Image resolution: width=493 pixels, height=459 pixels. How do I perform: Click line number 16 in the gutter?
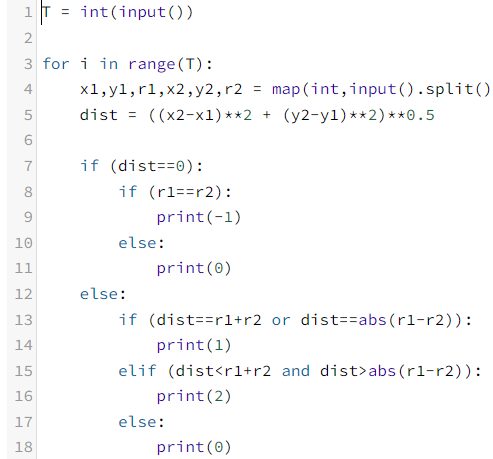24,396
